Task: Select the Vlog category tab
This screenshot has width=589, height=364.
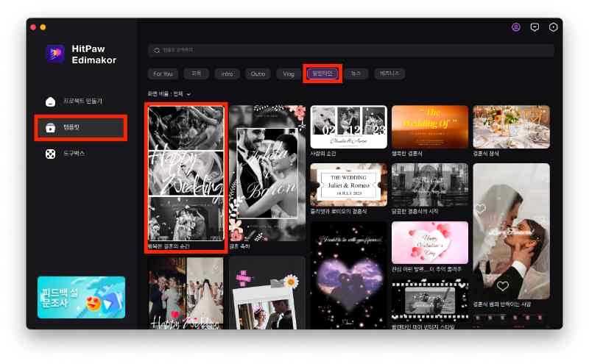Action: coord(289,74)
